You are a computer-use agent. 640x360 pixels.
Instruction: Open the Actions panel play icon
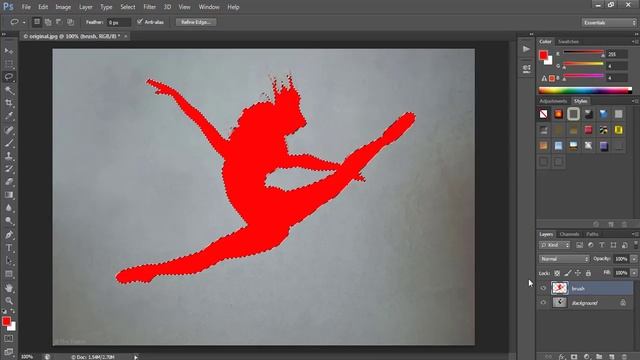[526, 49]
